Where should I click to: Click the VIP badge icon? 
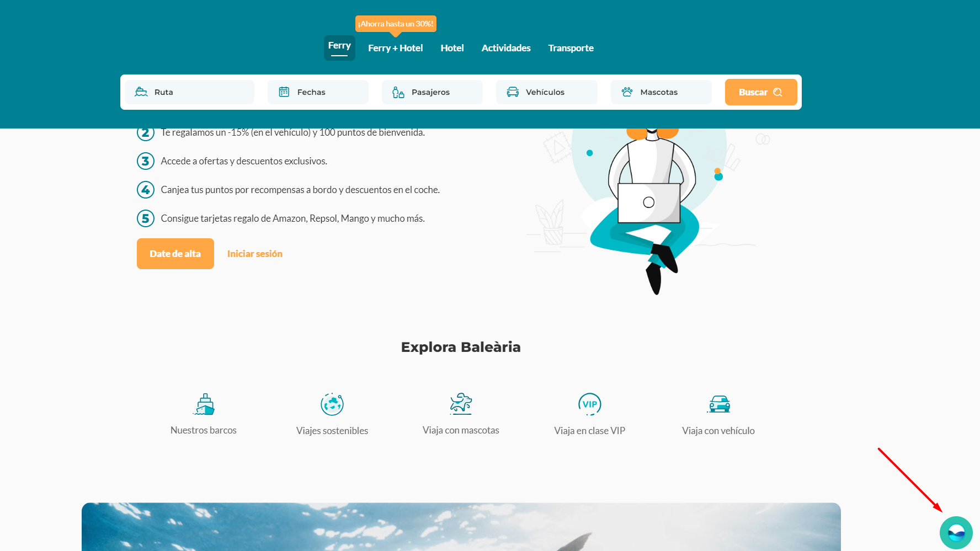click(589, 404)
